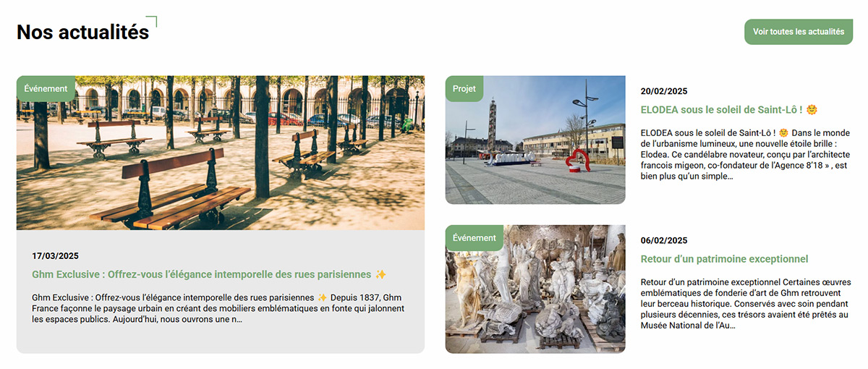This screenshot has height=369, width=868.
Task: Select the Événement tag on statues photo
Action: tap(475, 238)
